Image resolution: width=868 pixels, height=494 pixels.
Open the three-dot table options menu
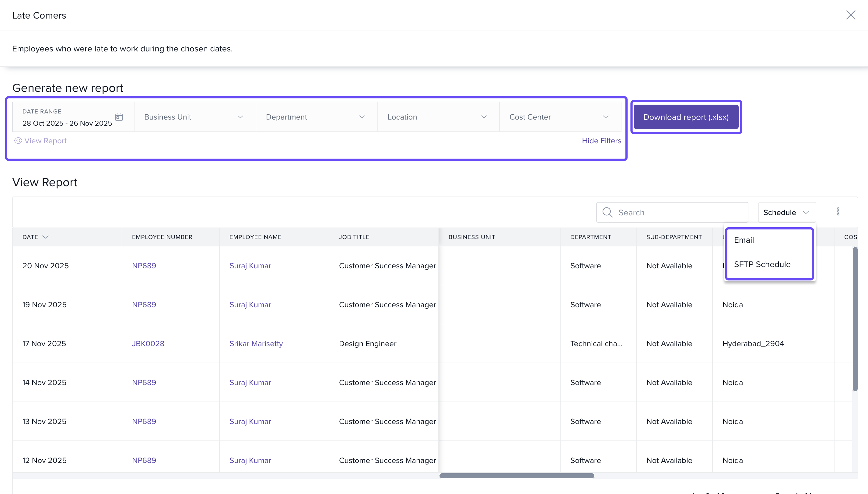coord(838,212)
